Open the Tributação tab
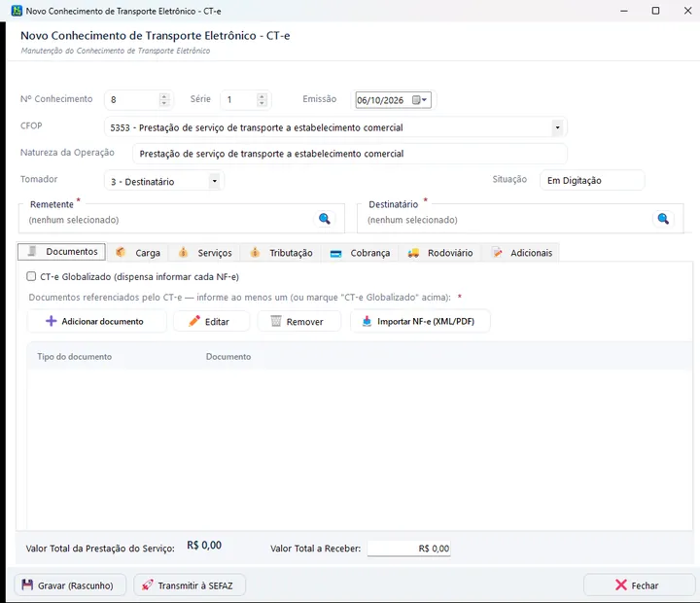The image size is (700, 603). coord(281,253)
